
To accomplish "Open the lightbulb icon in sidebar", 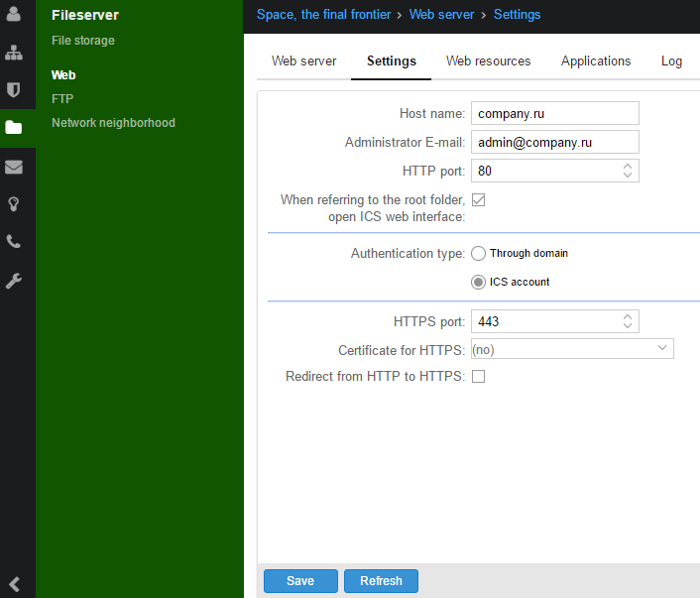I will [x=14, y=204].
